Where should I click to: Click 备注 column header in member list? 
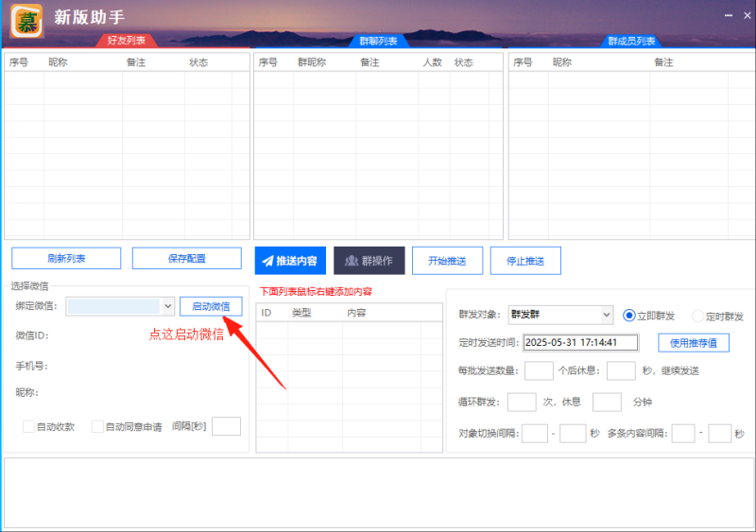pyautogui.click(x=663, y=62)
